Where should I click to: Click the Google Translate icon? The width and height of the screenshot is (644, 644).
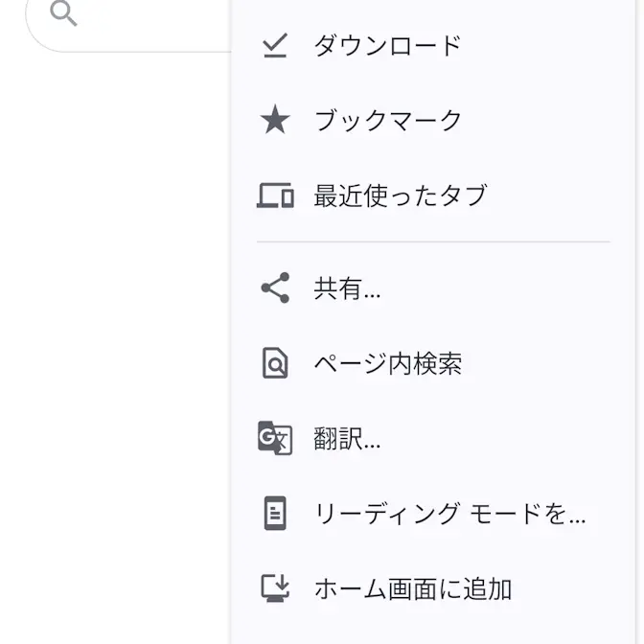275,438
